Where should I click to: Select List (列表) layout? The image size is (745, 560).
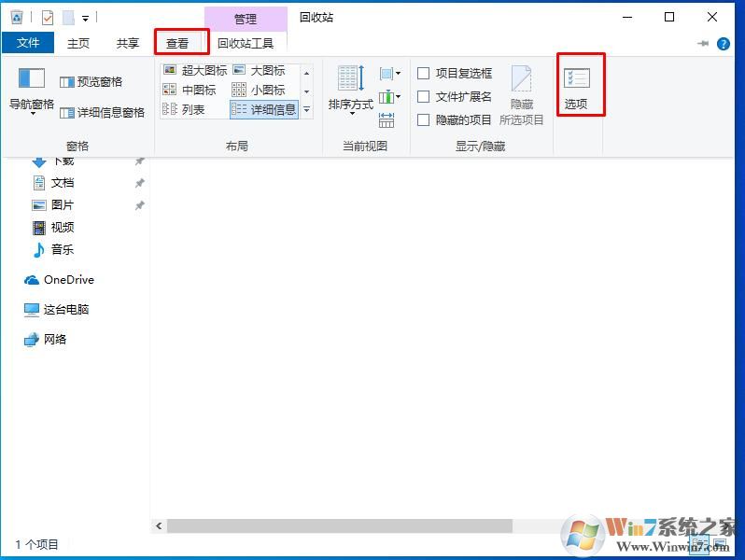point(184,110)
